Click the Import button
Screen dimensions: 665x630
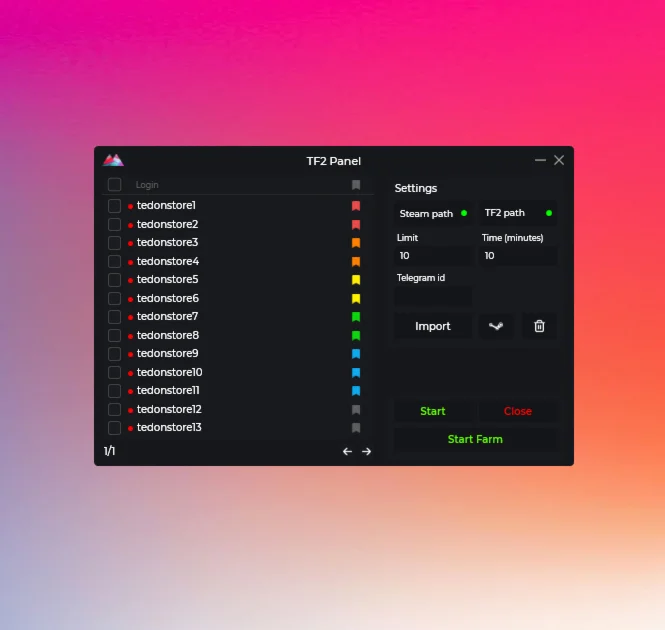pyautogui.click(x=433, y=326)
